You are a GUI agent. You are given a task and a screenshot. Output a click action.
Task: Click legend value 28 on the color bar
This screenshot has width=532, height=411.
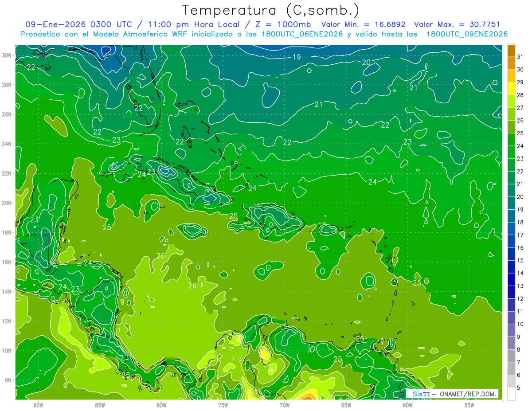[520, 95]
